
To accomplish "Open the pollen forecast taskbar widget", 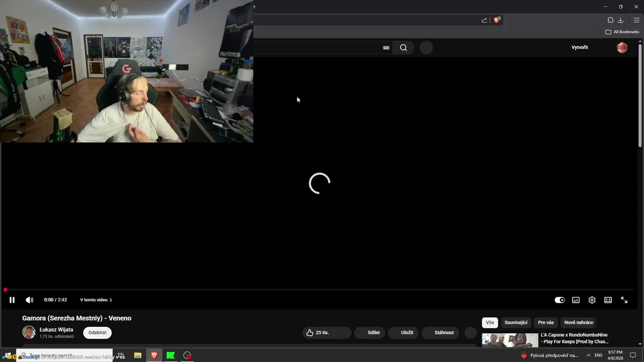I will pyautogui.click(x=549, y=355).
